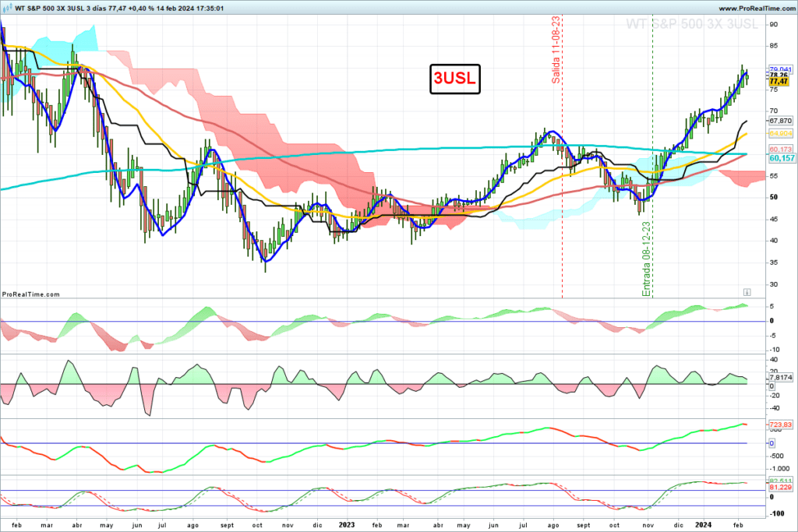This screenshot has width=798, height=532.
Task: Click the 2023 year label on the time axis
Action: point(347,524)
